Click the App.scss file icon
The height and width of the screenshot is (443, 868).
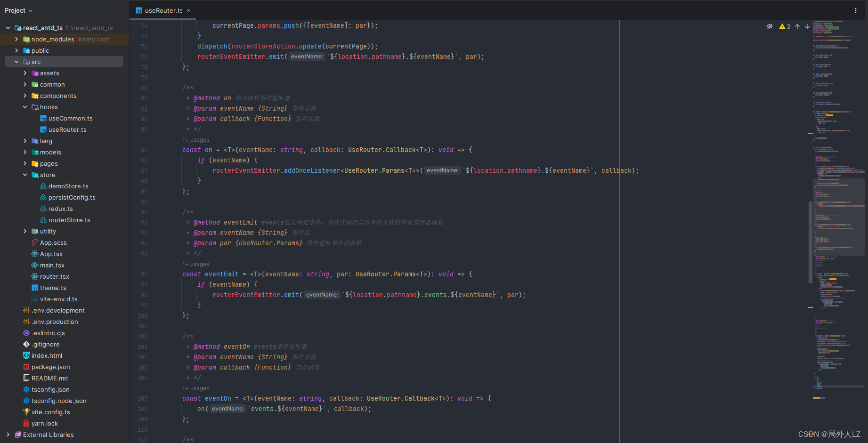point(35,242)
